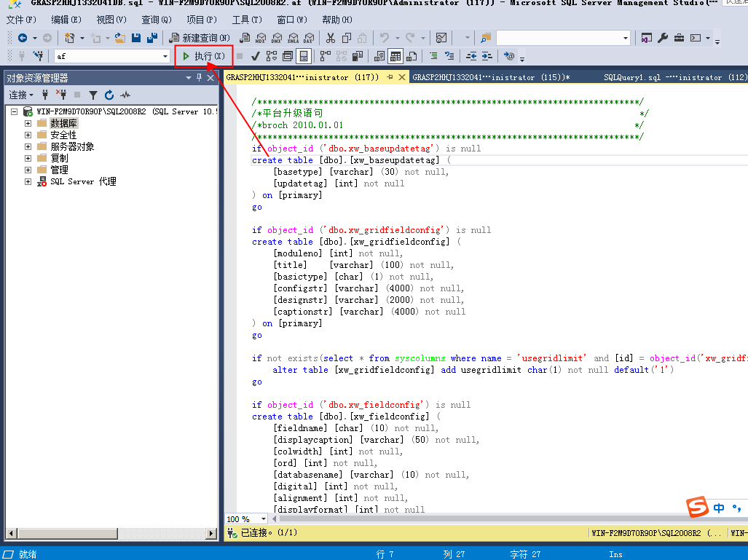
Task: Toggle the Results to Grid option
Action: click(395, 56)
